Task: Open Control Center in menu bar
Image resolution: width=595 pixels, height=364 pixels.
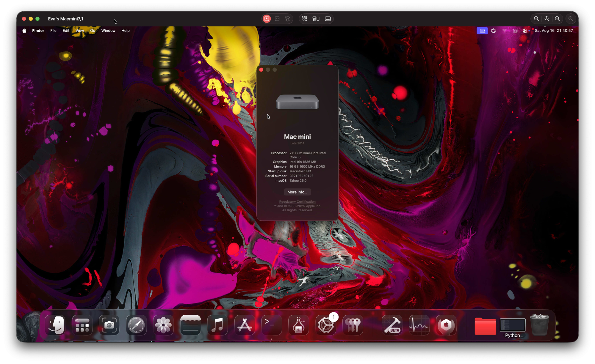Action: 525,31
